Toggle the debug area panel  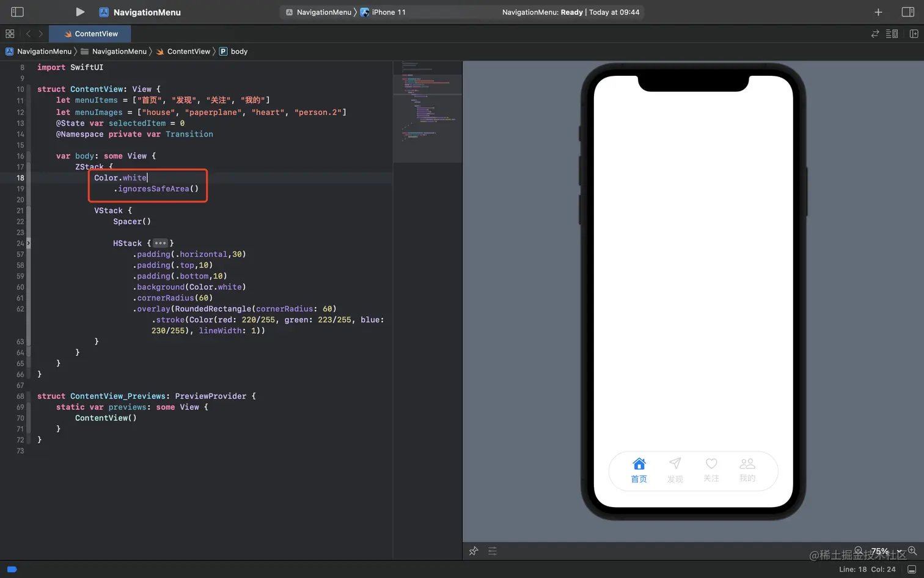(912, 569)
